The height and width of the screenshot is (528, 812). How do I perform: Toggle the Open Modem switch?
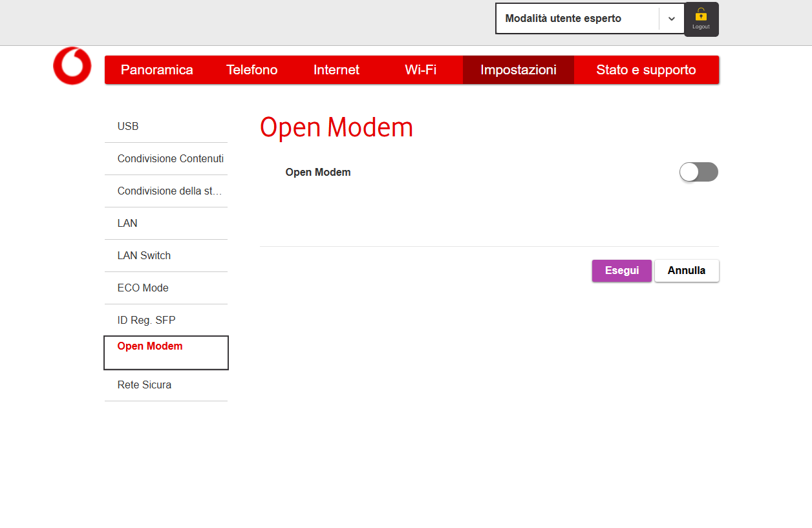coord(699,172)
